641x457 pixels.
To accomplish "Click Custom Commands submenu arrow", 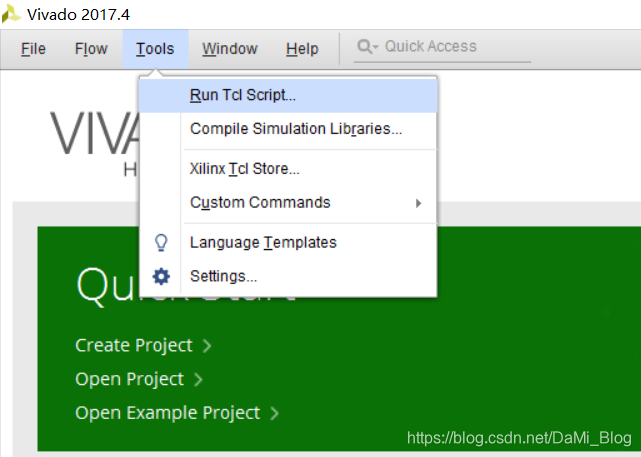I will pos(418,203).
